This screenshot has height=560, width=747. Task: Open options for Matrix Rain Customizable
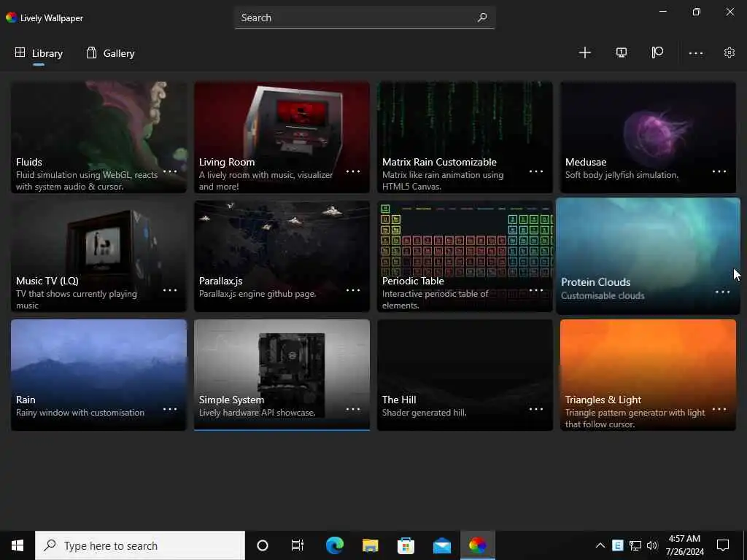tap(536, 171)
